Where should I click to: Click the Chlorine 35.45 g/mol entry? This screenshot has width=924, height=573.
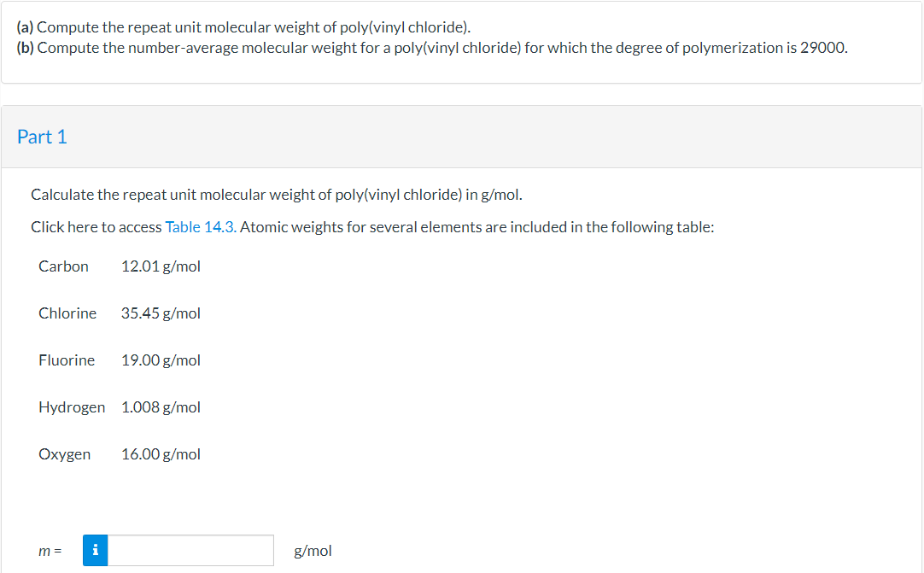coord(161,313)
